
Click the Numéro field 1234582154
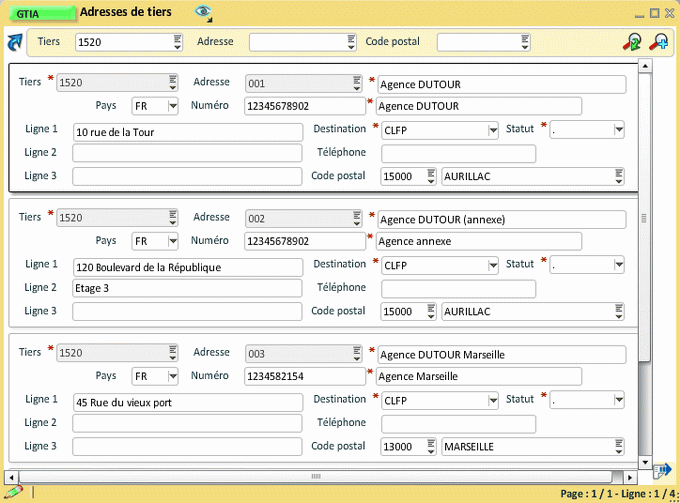pyautogui.click(x=305, y=376)
